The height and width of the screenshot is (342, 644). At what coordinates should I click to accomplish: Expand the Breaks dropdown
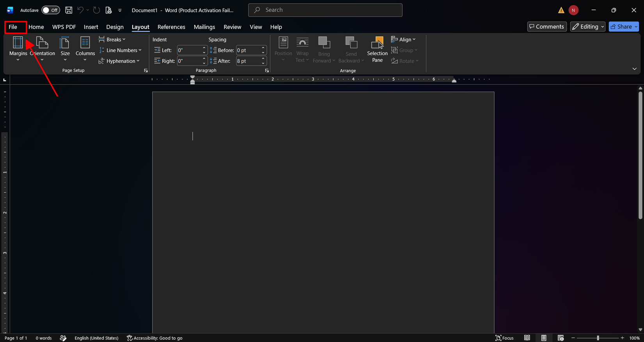(x=112, y=39)
